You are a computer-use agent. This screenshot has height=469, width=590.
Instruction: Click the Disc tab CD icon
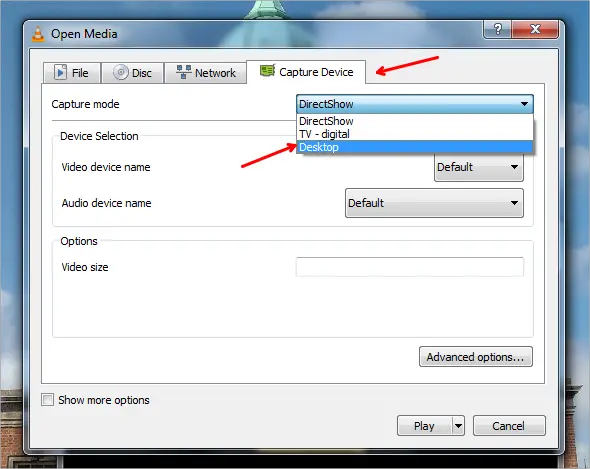[x=121, y=72]
